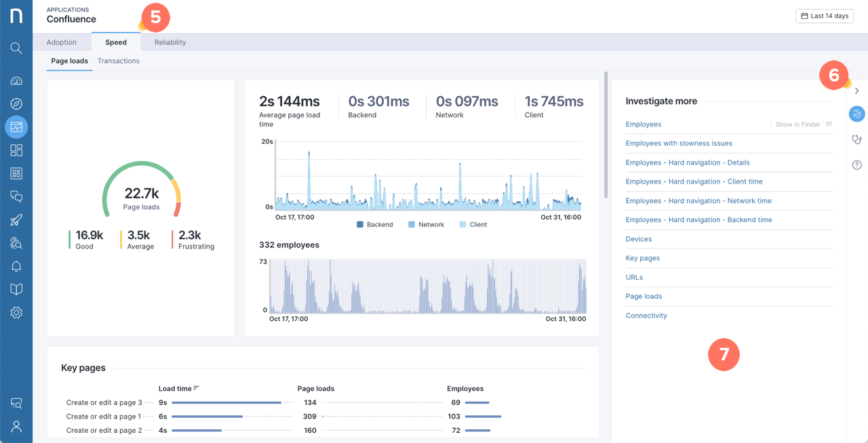868x443 pixels.
Task: Click the compass icon in the sidebar
Action: 16,104
